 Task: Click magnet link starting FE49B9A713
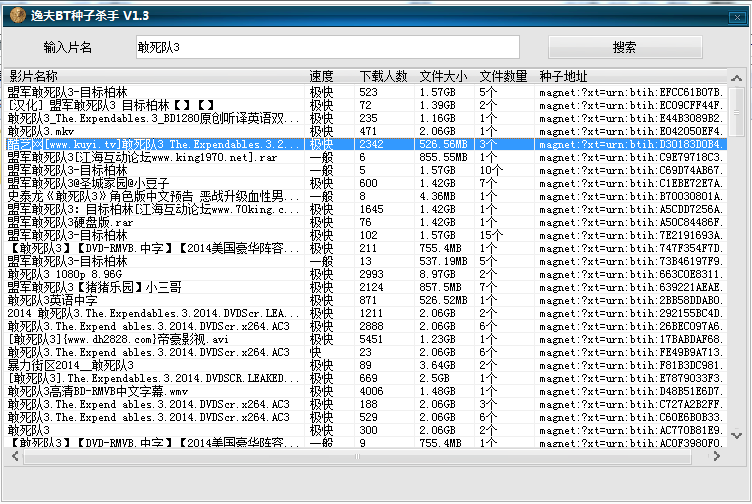click(631, 352)
